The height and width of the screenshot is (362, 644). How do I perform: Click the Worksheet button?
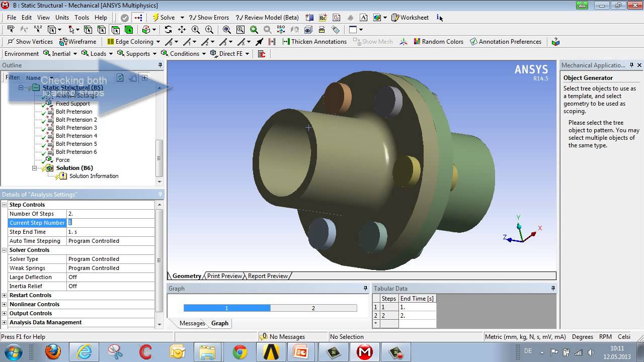click(410, 18)
